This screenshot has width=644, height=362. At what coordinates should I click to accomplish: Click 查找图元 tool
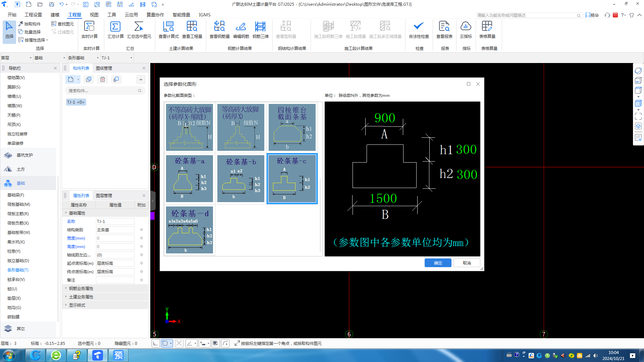click(63, 24)
